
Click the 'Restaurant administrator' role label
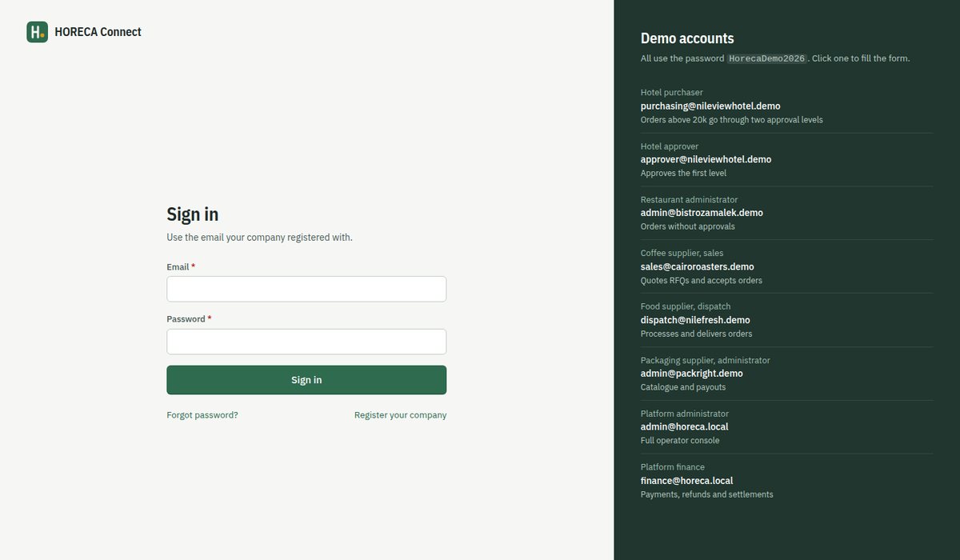[690, 200]
